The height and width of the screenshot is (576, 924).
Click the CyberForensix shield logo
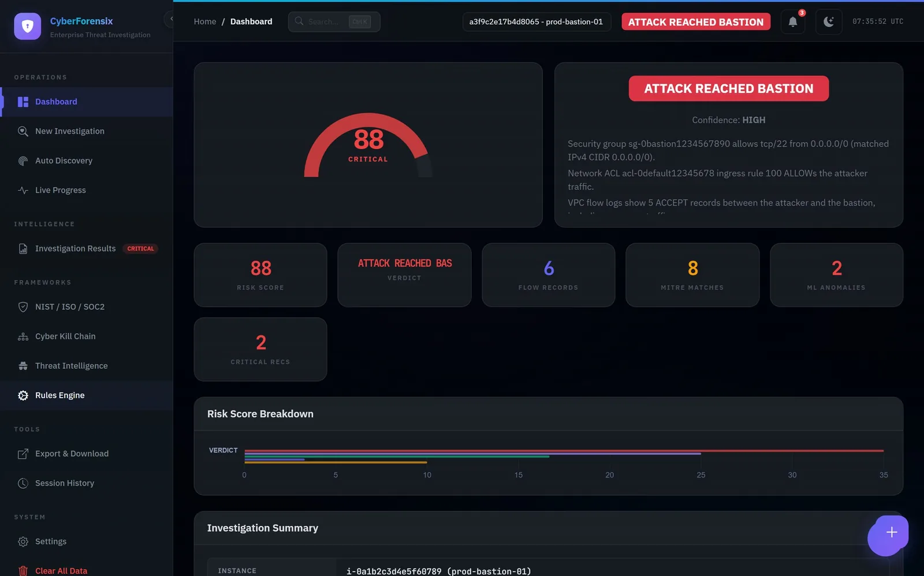click(x=27, y=26)
